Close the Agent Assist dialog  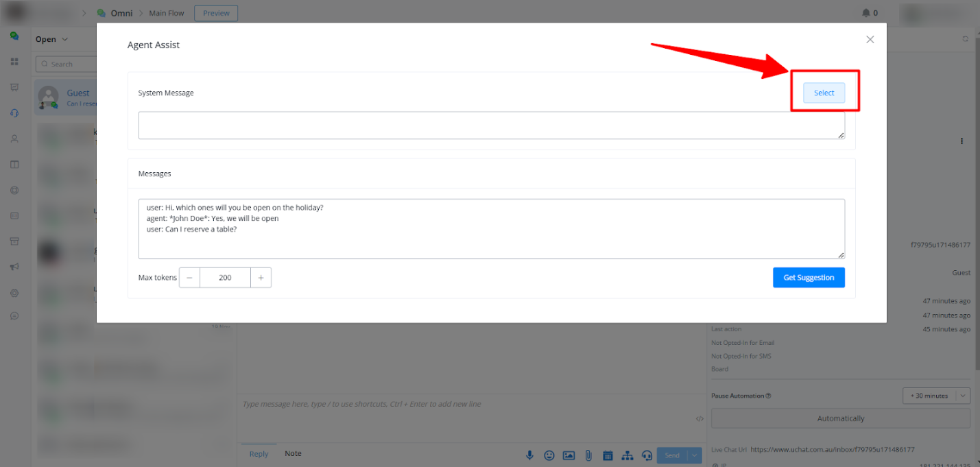(870, 40)
